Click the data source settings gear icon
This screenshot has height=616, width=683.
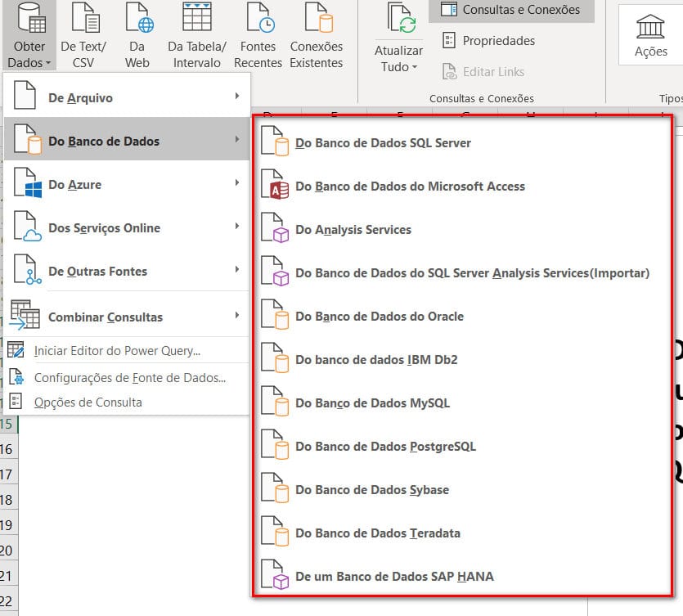(x=16, y=376)
